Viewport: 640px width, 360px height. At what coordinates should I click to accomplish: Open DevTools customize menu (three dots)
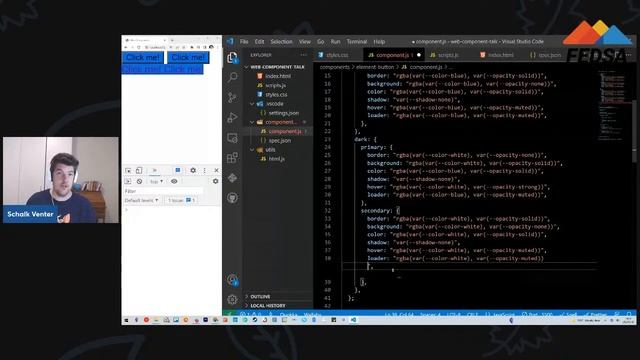tap(204, 170)
